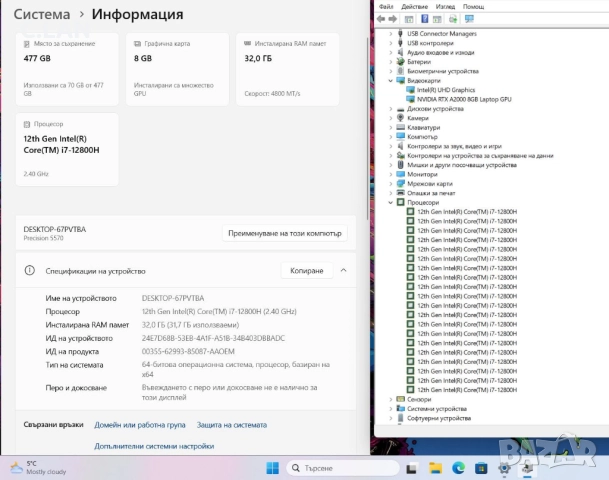Click the blue Help question mark toolbar icon
This screenshot has height=480, width=609.
click(x=425, y=19)
